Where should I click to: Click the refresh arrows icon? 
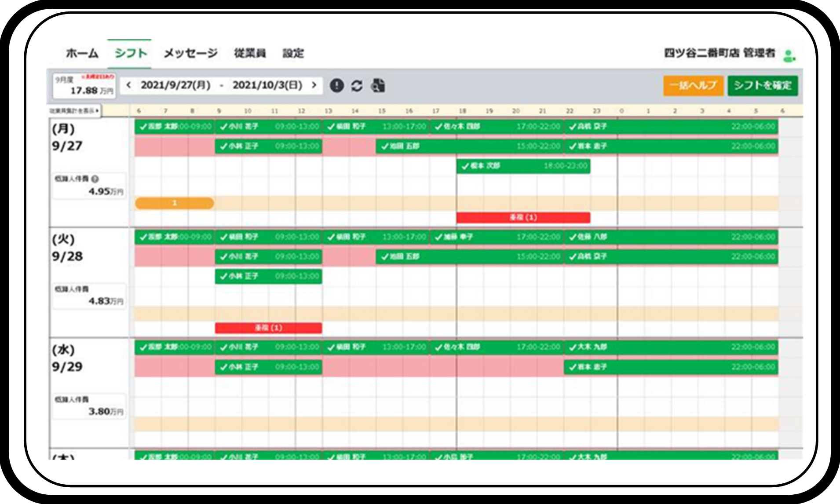point(357,85)
